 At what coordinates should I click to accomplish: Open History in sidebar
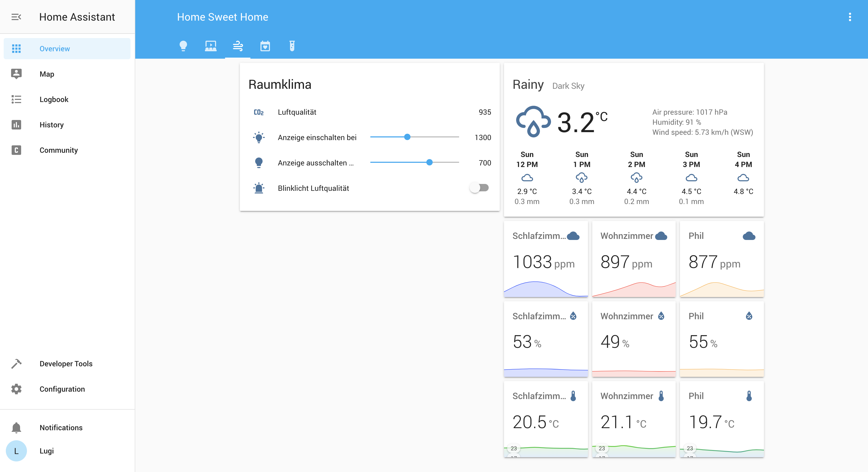tap(51, 125)
